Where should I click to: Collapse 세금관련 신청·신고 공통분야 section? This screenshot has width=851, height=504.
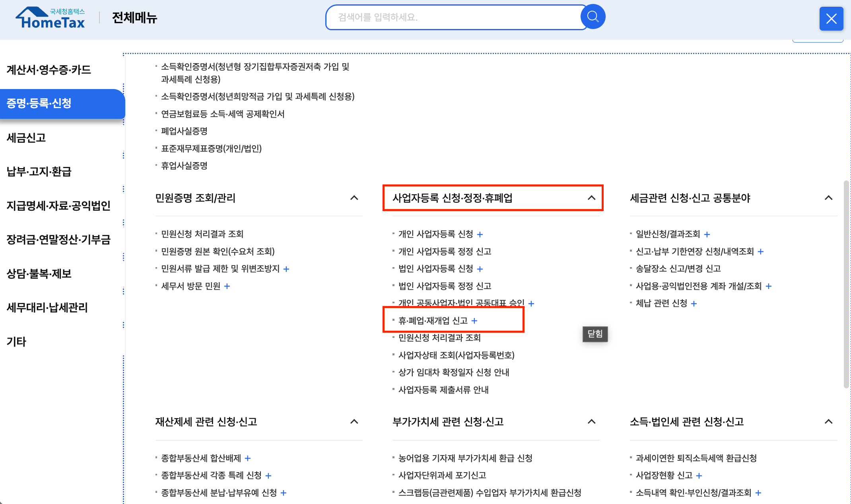point(828,198)
